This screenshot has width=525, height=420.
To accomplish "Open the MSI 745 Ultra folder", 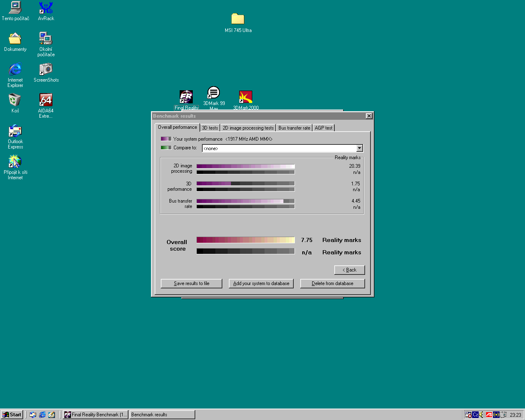I will pyautogui.click(x=238, y=19).
